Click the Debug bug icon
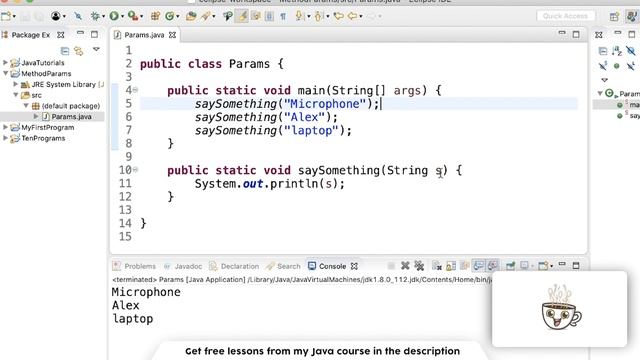 95,16
